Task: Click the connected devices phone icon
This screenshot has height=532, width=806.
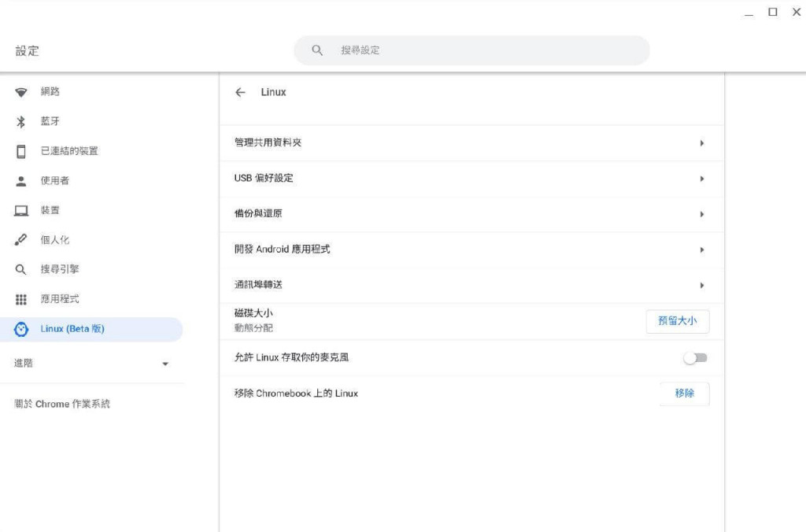Action: 21,151
